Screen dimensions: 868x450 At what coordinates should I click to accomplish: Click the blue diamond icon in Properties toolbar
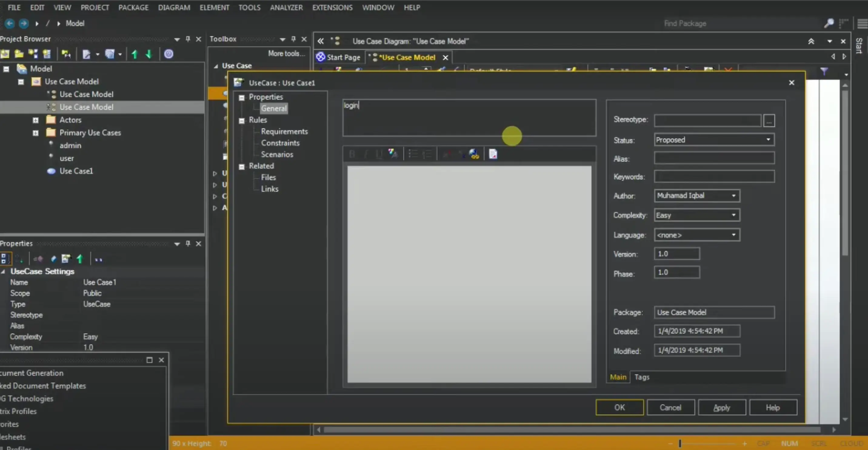pos(53,259)
